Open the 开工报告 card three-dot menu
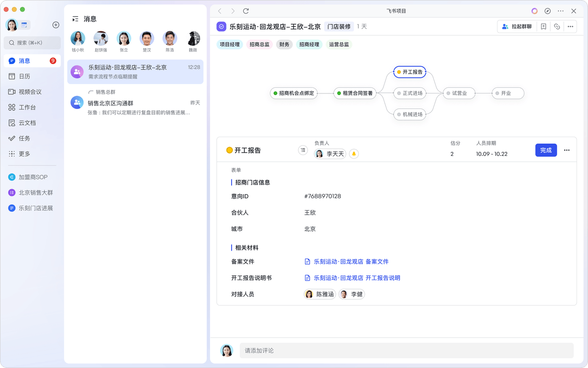Screen dimensions: 588x368 pos(567,150)
